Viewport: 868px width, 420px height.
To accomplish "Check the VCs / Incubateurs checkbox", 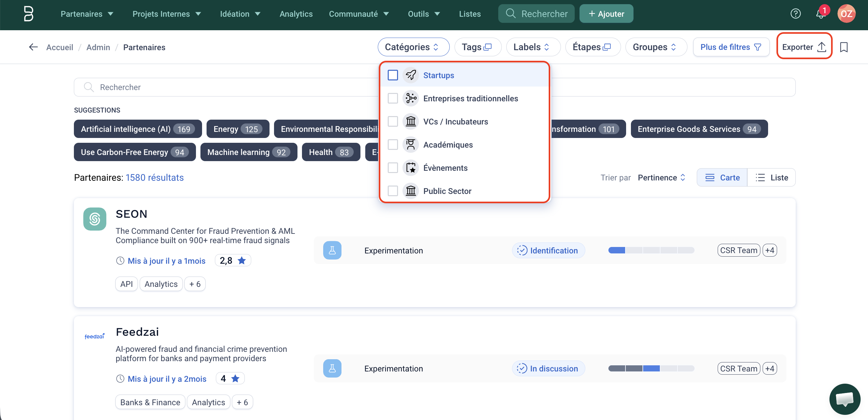I will pos(393,122).
